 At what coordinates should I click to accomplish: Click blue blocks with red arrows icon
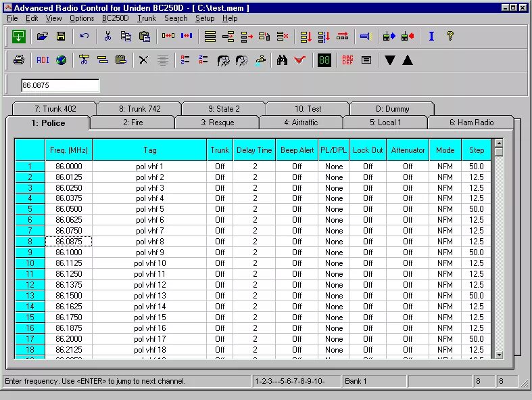[x=187, y=36]
